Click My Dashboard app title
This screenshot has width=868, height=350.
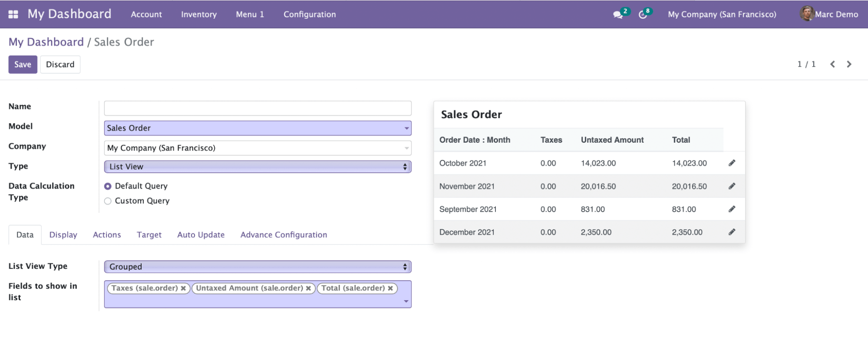click(69, 14)
